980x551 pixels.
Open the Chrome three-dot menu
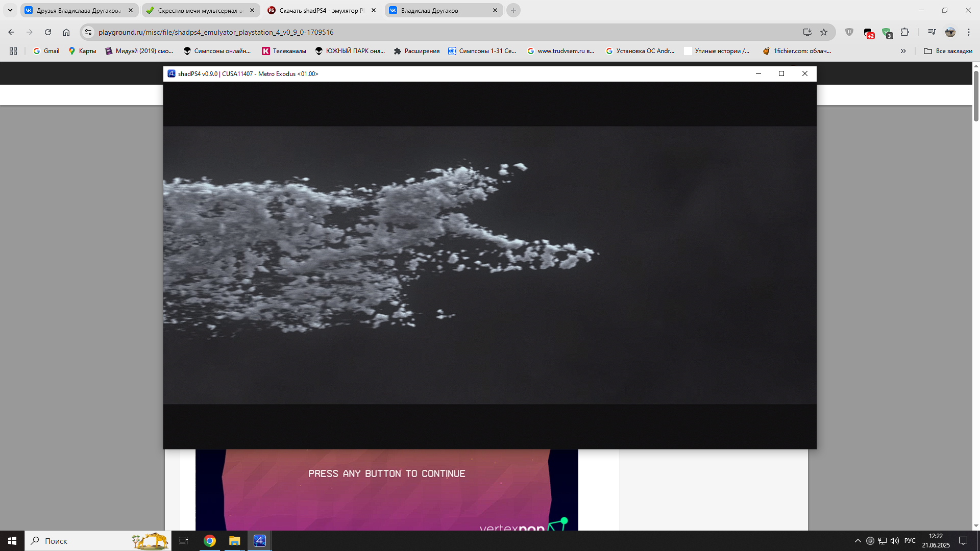pyautogui.click(x=969, y=32)
